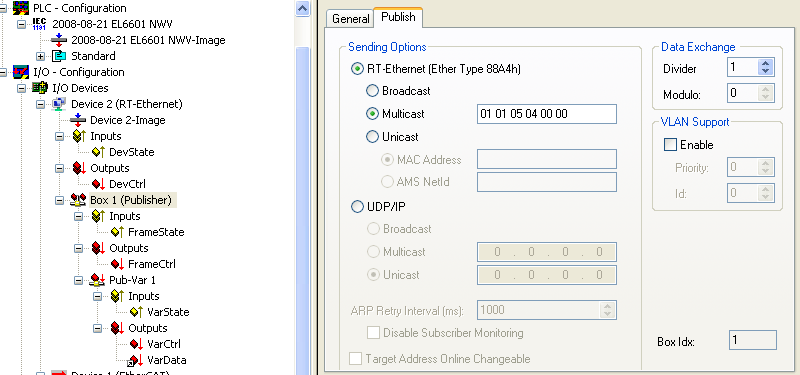Decrease the Divider value
Screen dimensions: 800x375
pyautogui.click(x=765, y=72)
